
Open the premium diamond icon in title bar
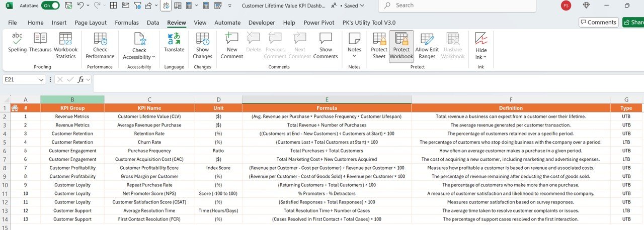[587, 6]
